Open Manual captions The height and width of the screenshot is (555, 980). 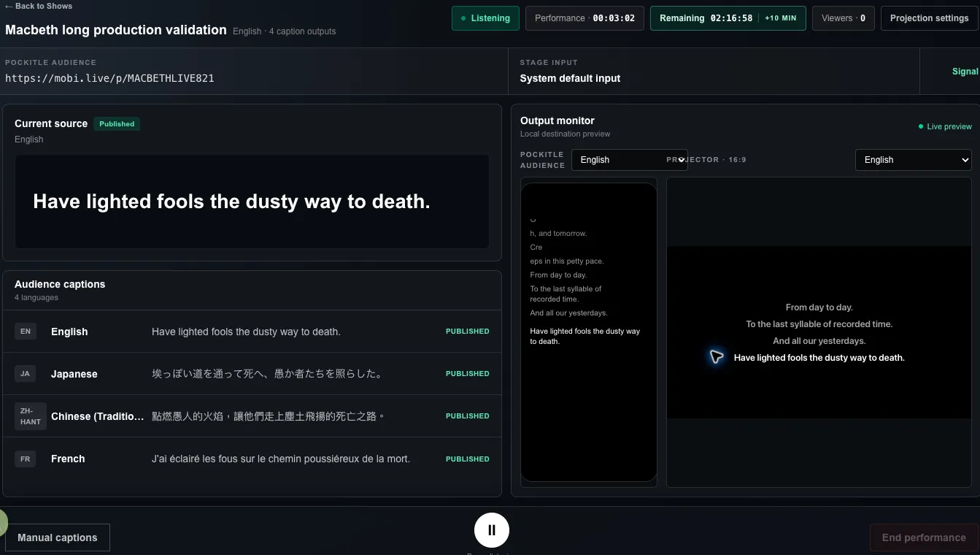[x=58, y=537]
